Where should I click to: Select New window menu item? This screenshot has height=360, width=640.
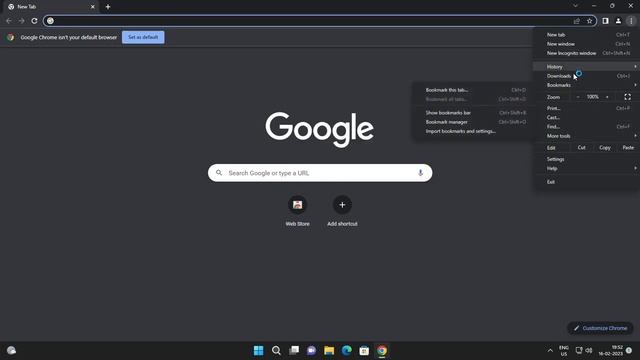(586, 44)
